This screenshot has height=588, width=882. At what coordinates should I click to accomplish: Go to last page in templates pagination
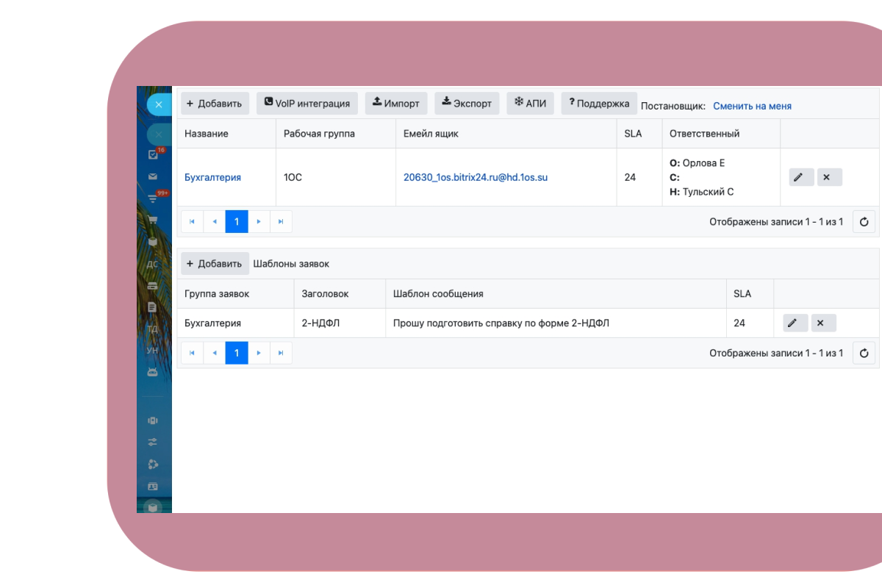[281, 353]
